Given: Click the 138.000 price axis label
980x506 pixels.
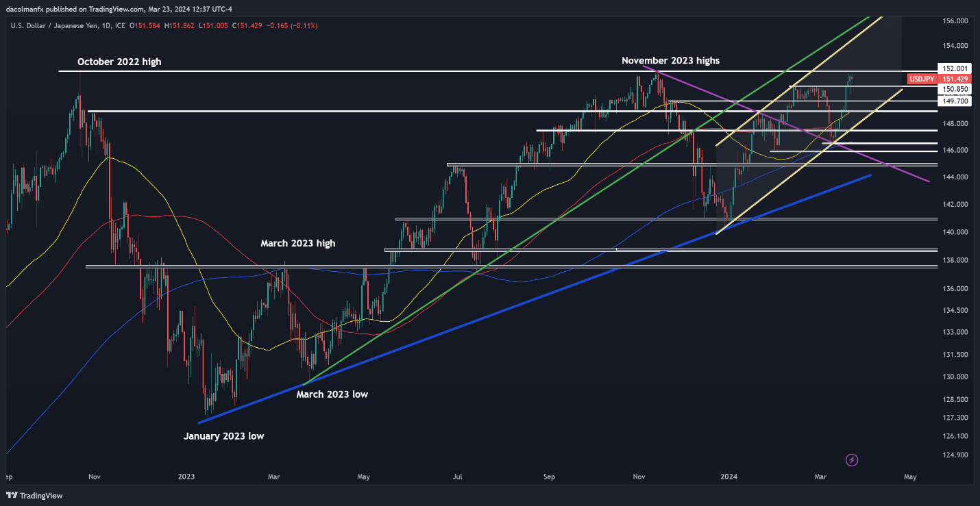Looking at the screenshot, I should pyautogui.click(x=955, y=260).
